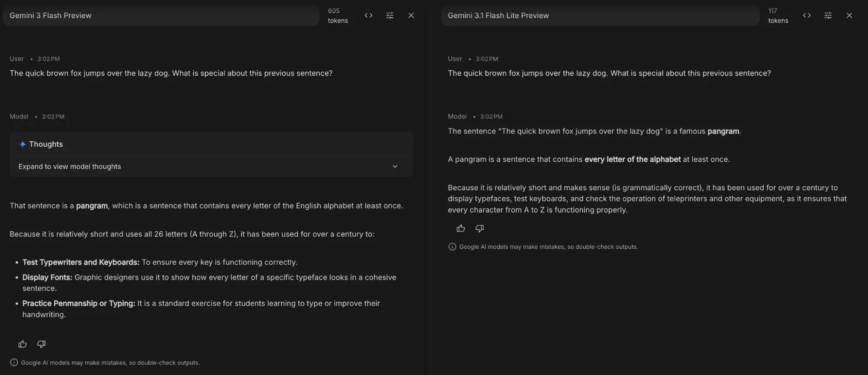
Task: Click the bold 'pangram' word in left response
Action: (x=92, y=206)
